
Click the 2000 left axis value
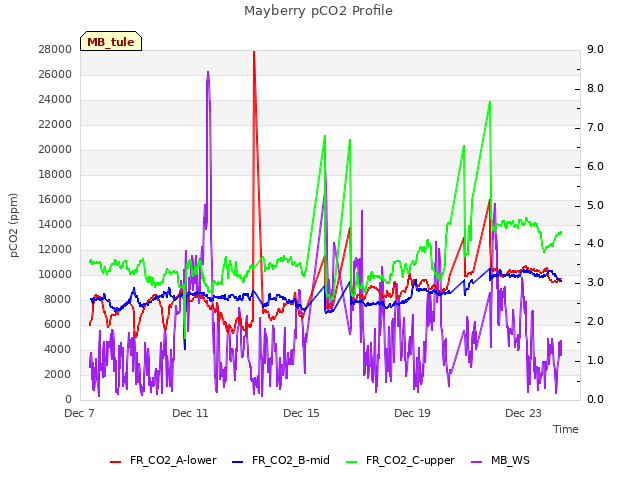point(58,374)
